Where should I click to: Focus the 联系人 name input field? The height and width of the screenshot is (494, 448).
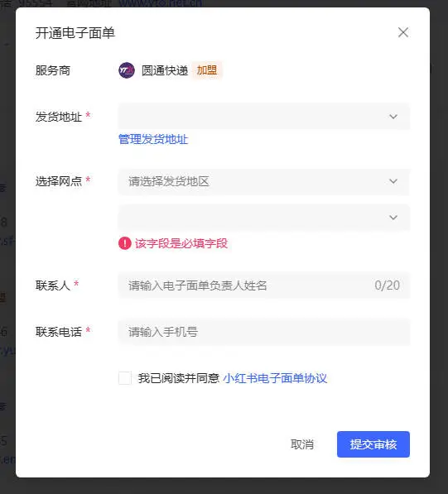click(264, 285)
